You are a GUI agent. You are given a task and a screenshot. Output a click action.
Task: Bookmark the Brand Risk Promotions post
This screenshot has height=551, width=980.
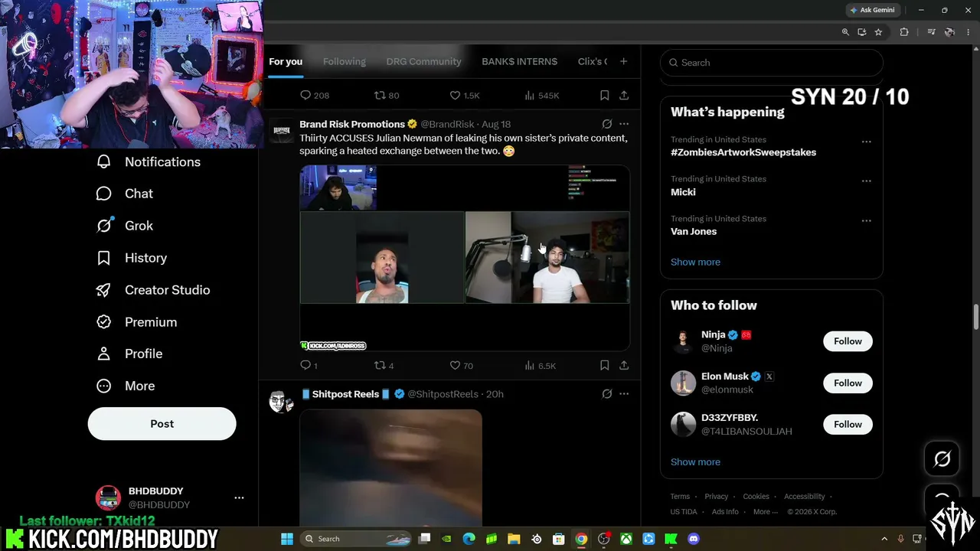605,366
